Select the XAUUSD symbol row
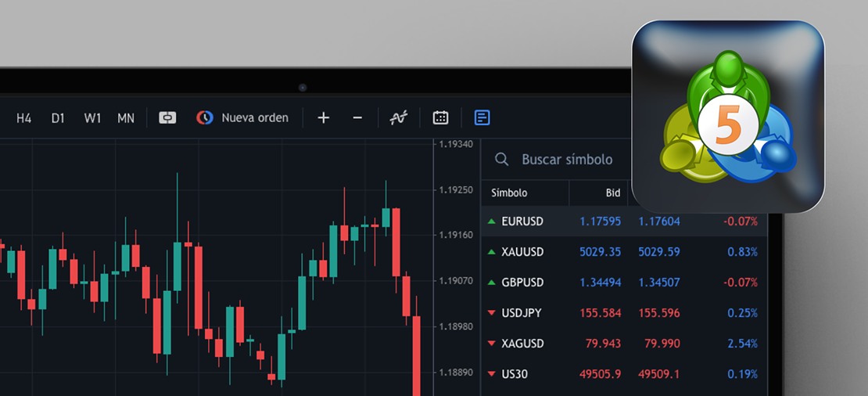 [625, 252]
